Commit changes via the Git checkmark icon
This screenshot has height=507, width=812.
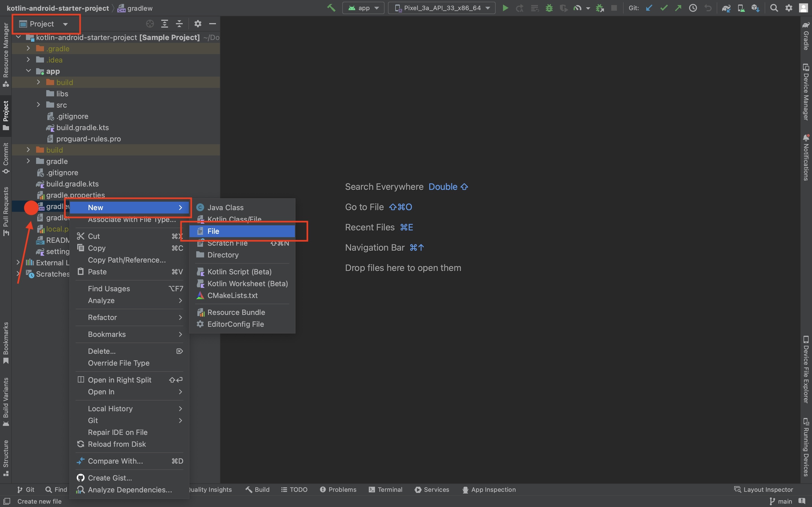tap(664, 8)
